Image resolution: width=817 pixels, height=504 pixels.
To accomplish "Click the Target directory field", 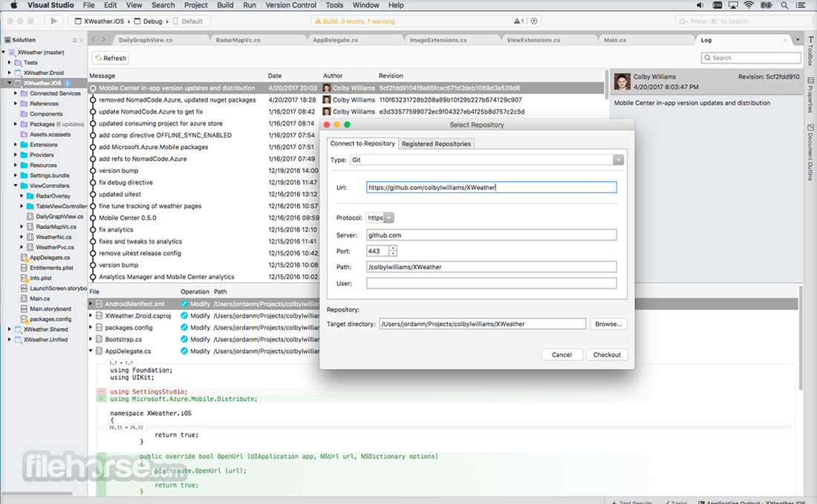I will coord(483,324).
